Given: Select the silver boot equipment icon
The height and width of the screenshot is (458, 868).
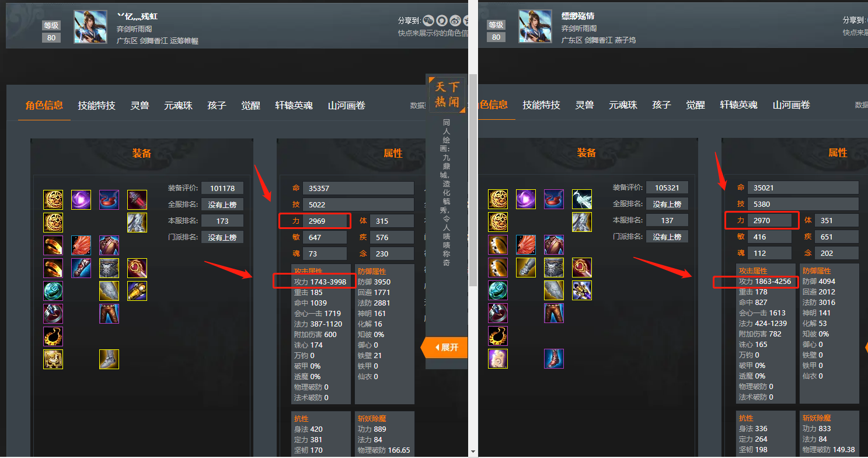Looking at the screenshot, I should coord(109,359).
